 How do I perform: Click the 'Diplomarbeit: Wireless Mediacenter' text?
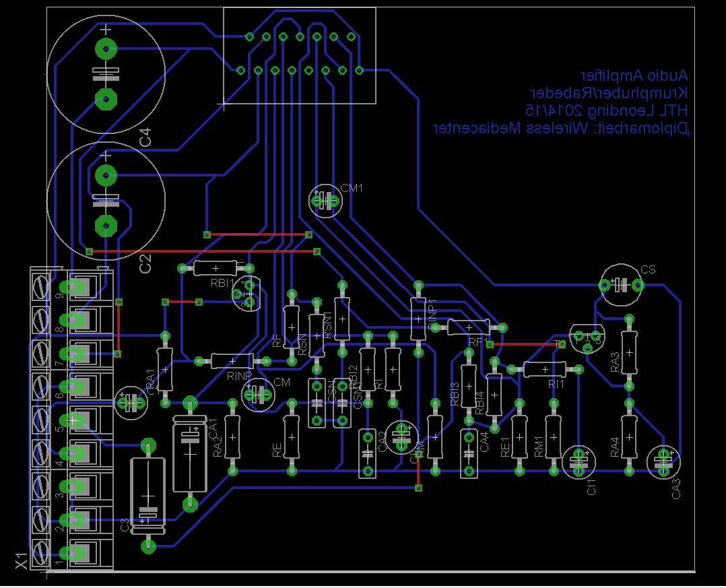point(561,128)
